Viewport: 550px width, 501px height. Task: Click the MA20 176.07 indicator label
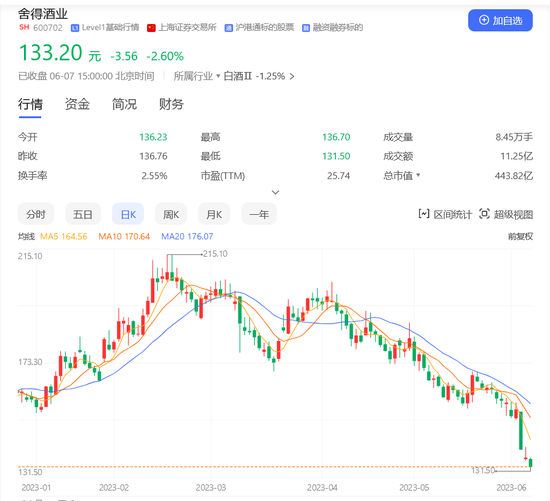pyautogui.click(x=187, y=236)
